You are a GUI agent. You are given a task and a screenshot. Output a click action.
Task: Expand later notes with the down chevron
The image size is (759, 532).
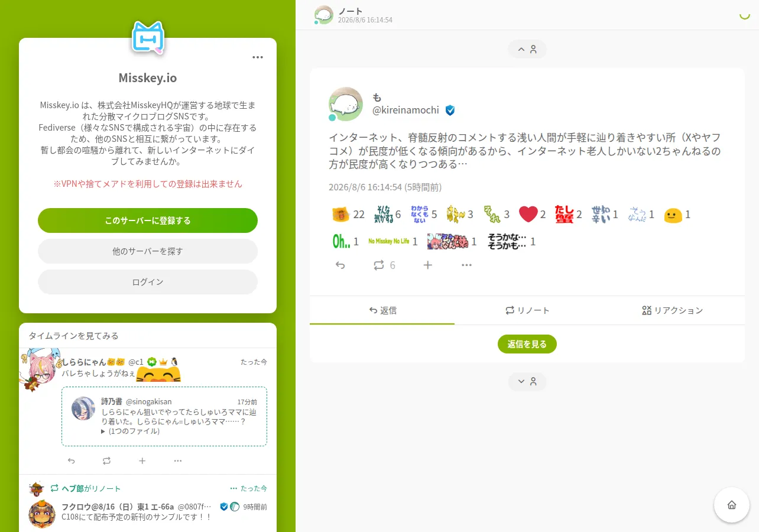[x=527, y=381]
